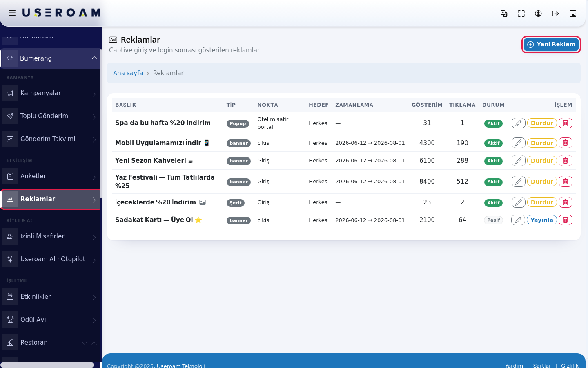Follow the Ana sayfa breadcrumb link
The image size is (588, 368).
[128, 73]
